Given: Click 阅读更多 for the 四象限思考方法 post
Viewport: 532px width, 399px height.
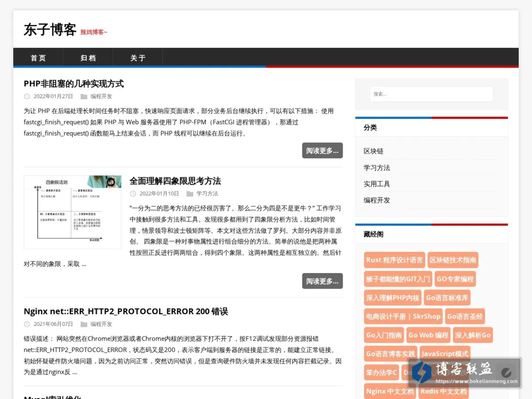Looking at the screenshot, I should [x=322, y=281].
